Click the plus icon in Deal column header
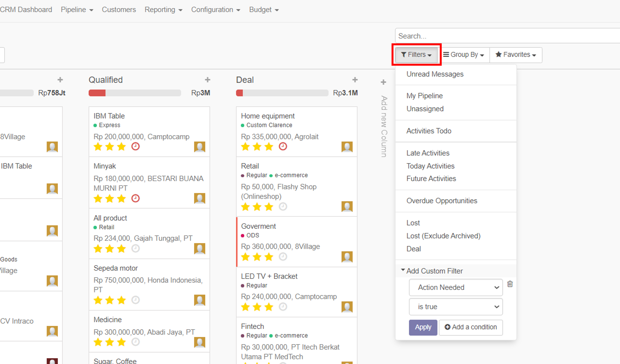 point(355,80)
